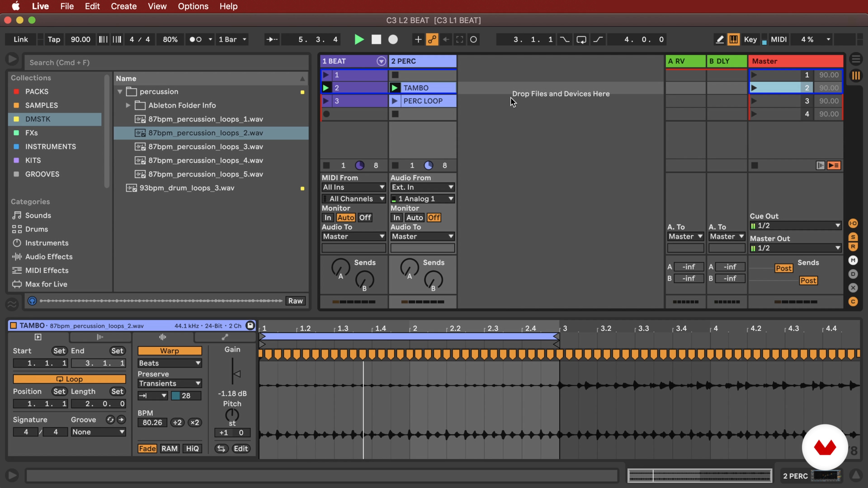Switch to Arrangement view with the top-right icon

click(856, 59)
